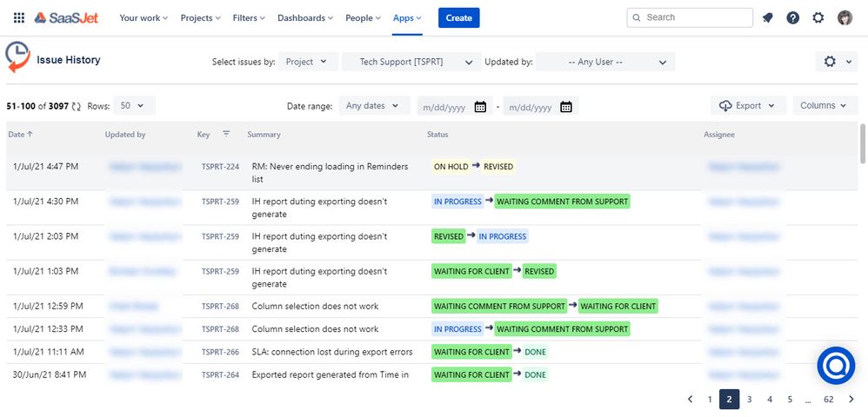Click the Assignee column header
The height and width of the screenshot is (417, 868).
tap(719, 135)
